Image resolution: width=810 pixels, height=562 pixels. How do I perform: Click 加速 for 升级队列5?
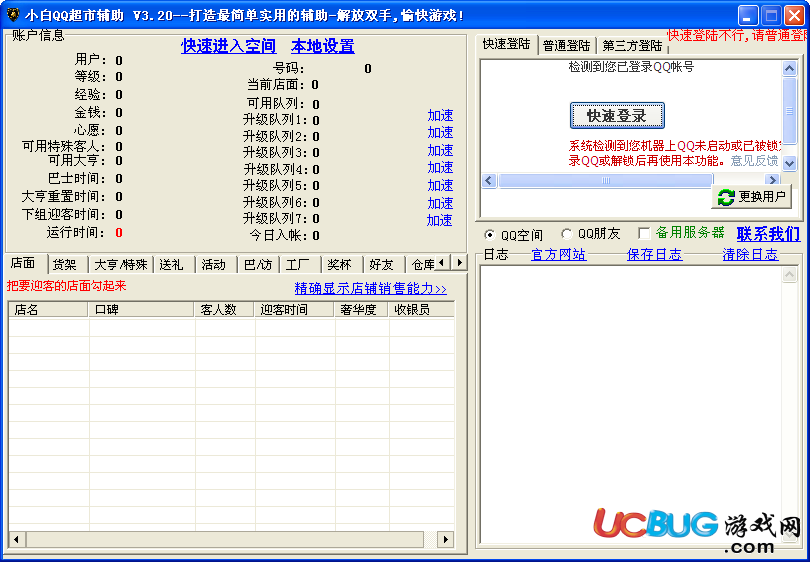click(x=440, y=185)
